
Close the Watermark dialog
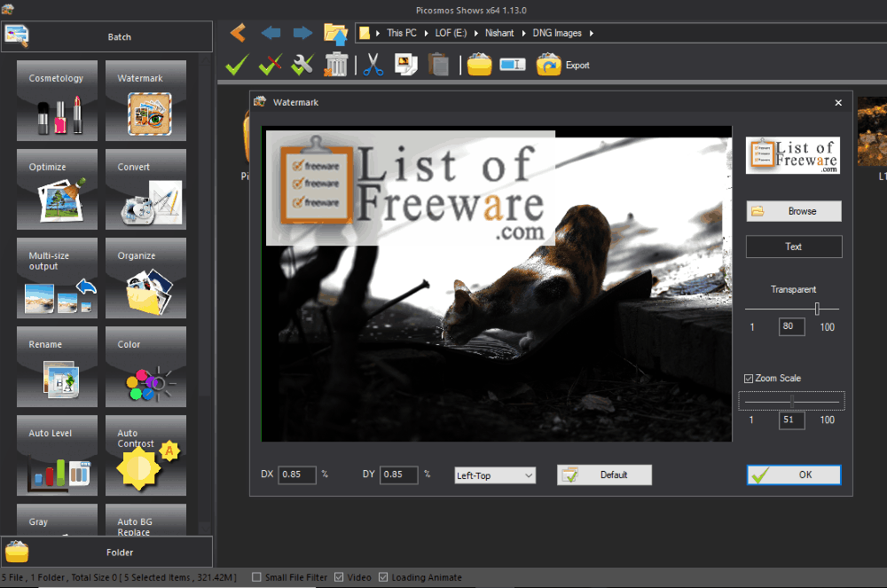click(x=838, y=102)
